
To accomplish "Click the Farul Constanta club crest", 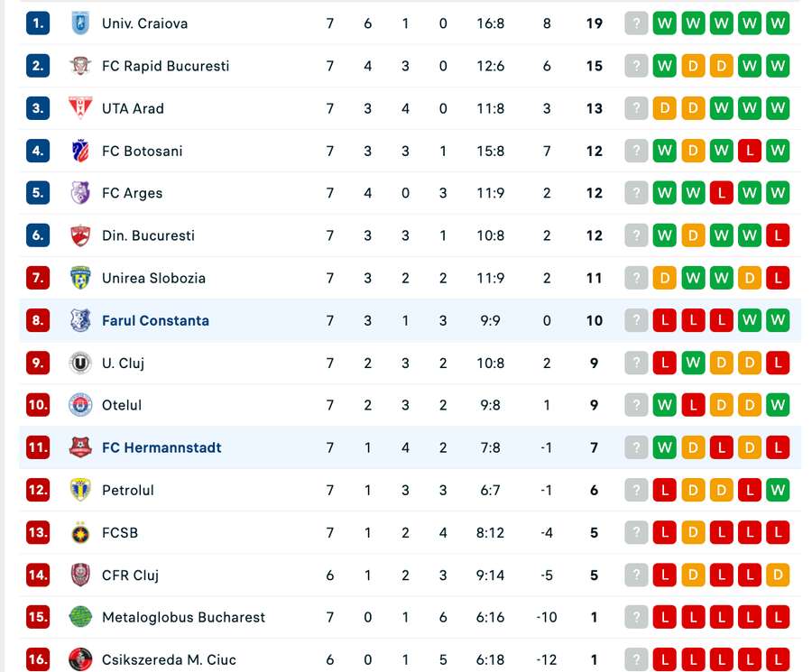I will click(x=80, y=320).
